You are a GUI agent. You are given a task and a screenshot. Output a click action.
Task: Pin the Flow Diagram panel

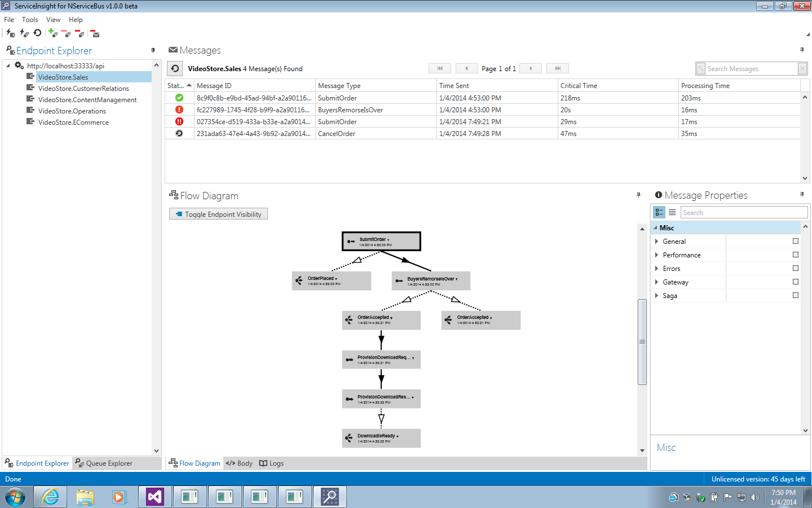pos(638,195)
